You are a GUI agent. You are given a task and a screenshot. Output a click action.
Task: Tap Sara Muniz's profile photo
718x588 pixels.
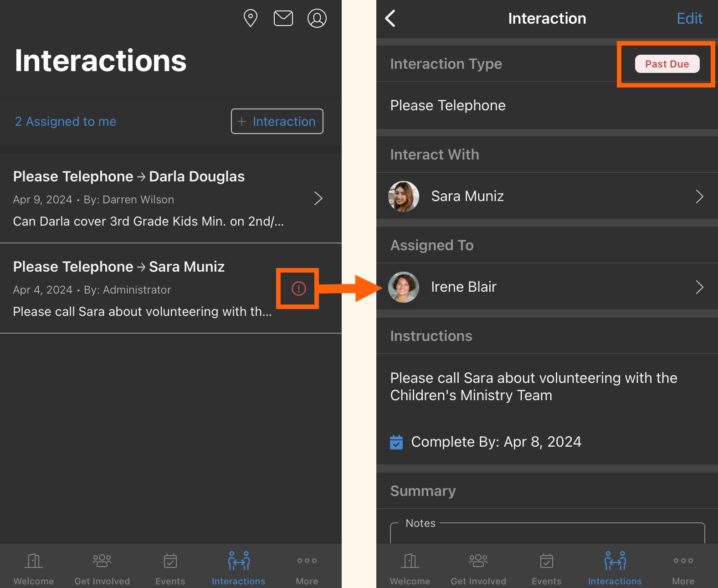coord(404,196)
